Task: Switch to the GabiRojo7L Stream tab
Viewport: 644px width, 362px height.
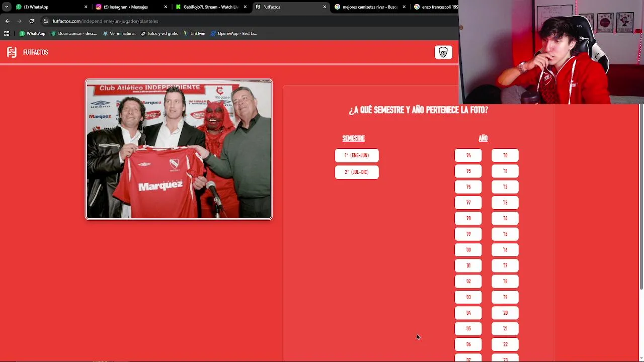Action: (x=209, y=7)
